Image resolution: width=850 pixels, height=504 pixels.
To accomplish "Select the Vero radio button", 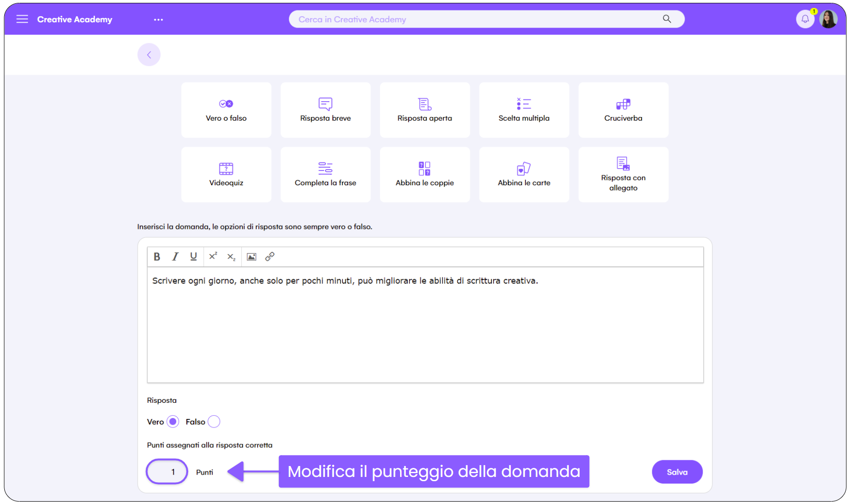I will 173,421.
